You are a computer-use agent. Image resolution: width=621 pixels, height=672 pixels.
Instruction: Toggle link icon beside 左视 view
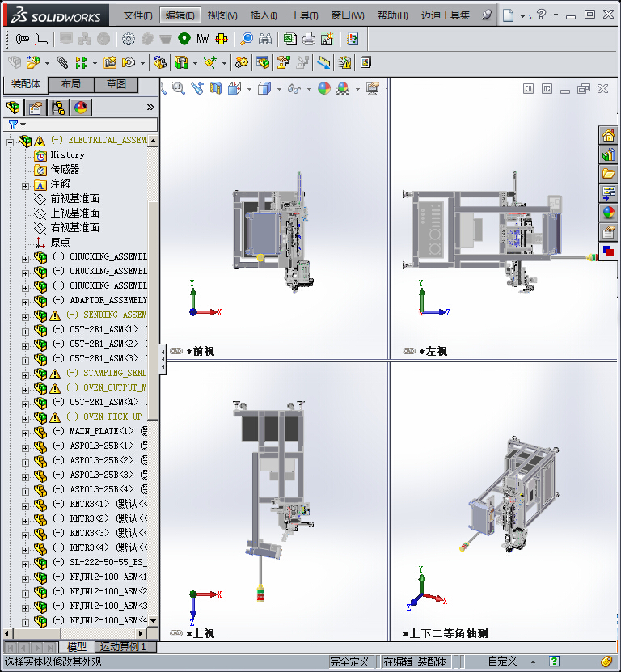409,352
